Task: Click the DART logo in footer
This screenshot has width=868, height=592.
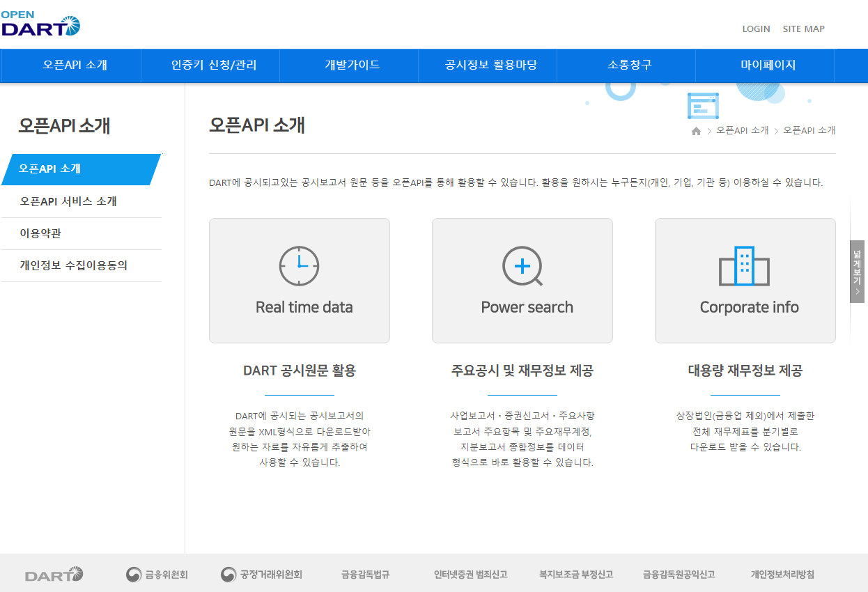Action: (54, 575)
